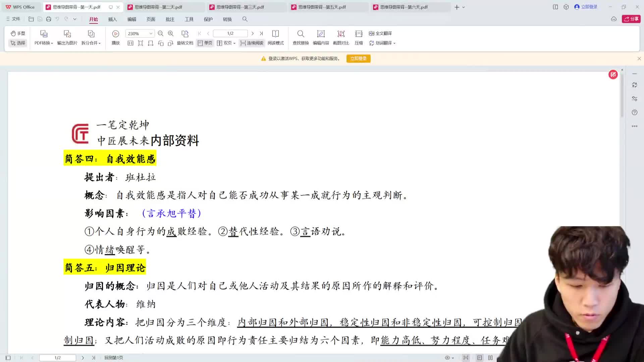
Task: Compress the PDF with 压缩 tool
Action: 358,37
